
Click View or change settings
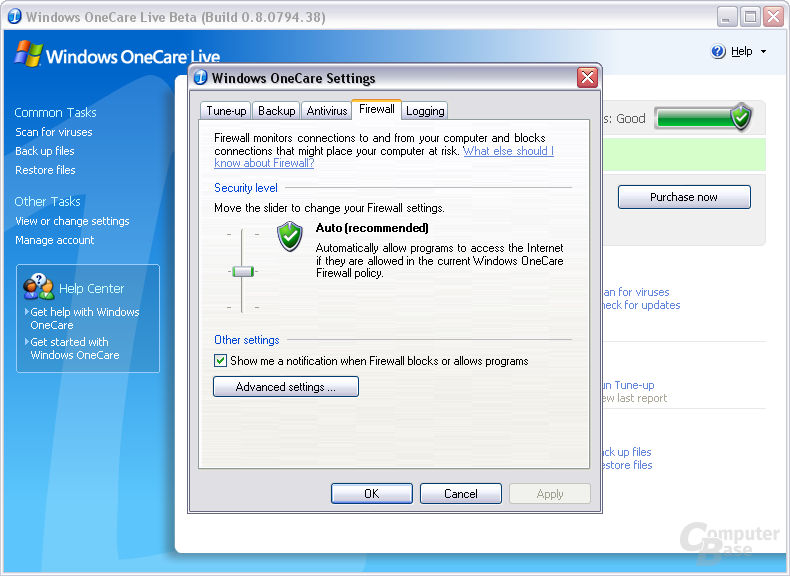click(72, 221)
